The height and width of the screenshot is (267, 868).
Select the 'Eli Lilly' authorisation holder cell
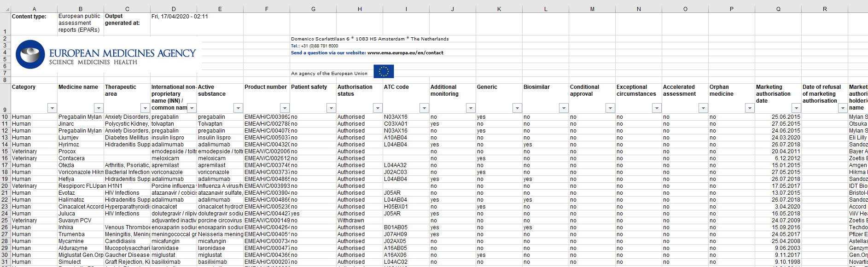(858, 138)
